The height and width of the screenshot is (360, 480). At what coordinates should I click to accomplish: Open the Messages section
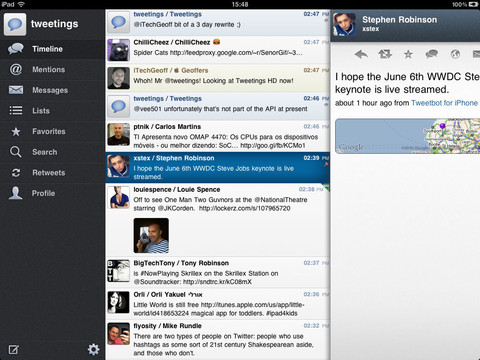(x=52, y=90)
